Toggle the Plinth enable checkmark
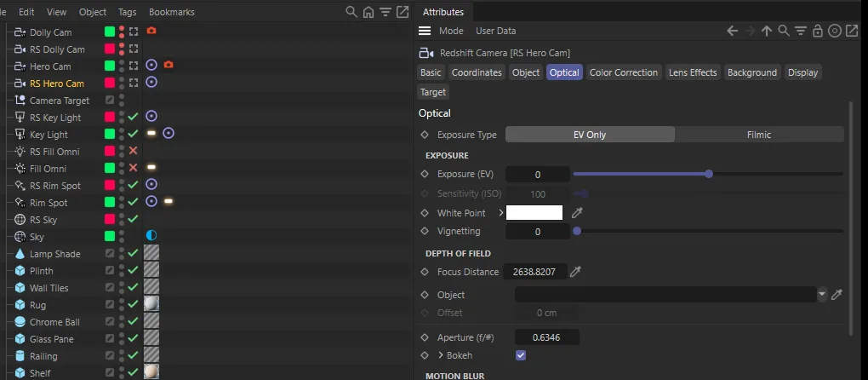Viewport: 868px width, 380px height. (x=133, y=270)
